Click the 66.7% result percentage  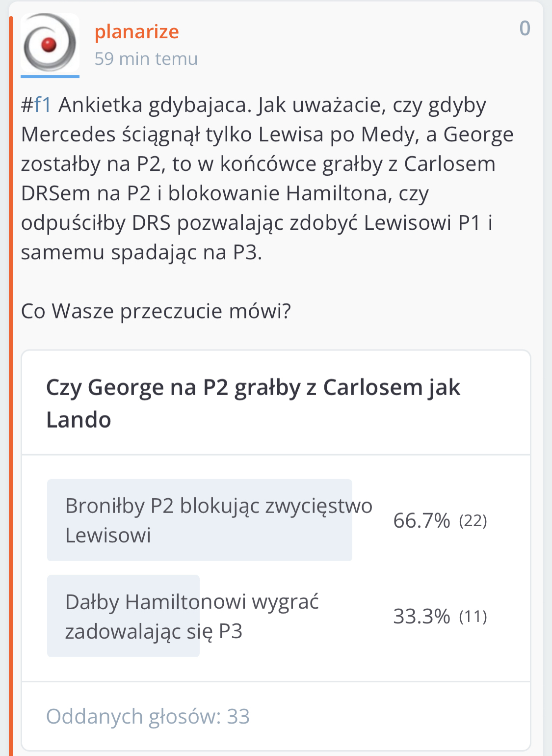[421, 520]
